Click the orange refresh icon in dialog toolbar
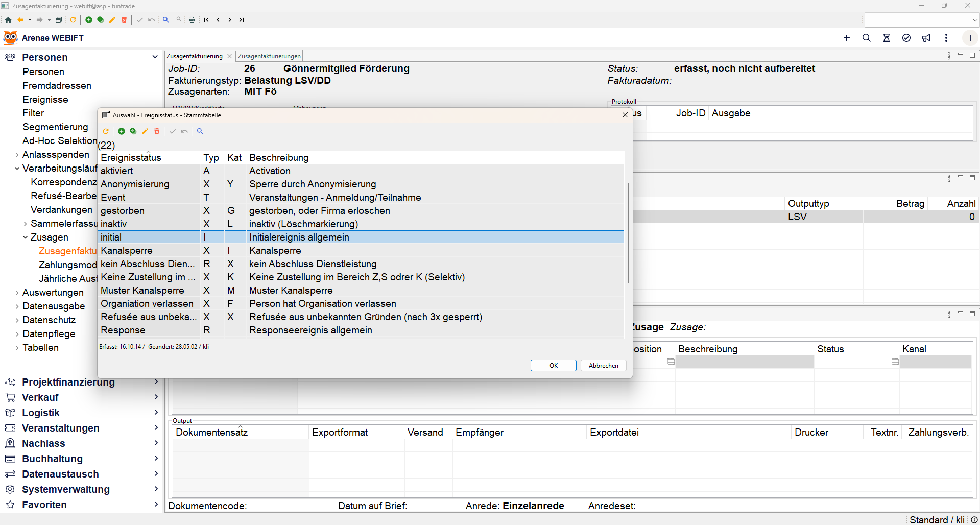 [106, 131]
